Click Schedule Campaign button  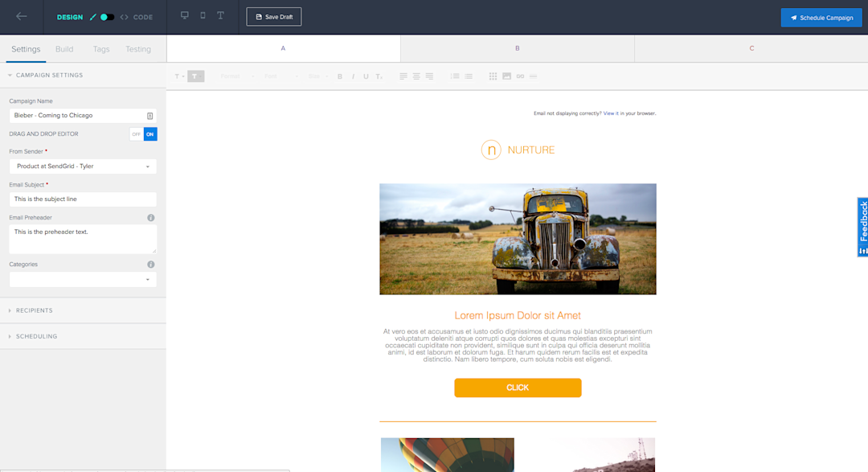[x=821, y=18]
